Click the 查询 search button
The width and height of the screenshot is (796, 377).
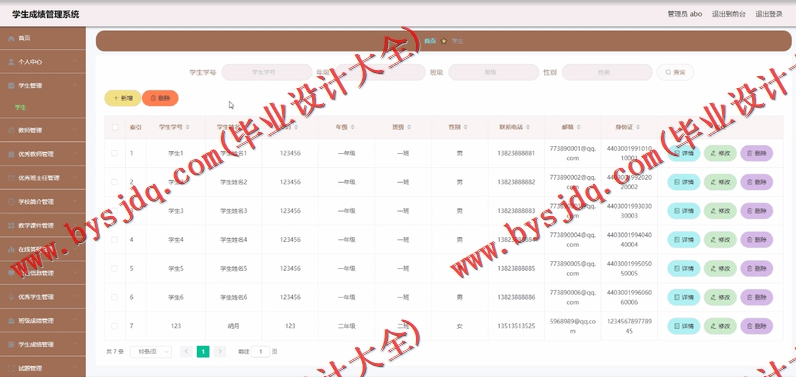(x=676, y=73)
